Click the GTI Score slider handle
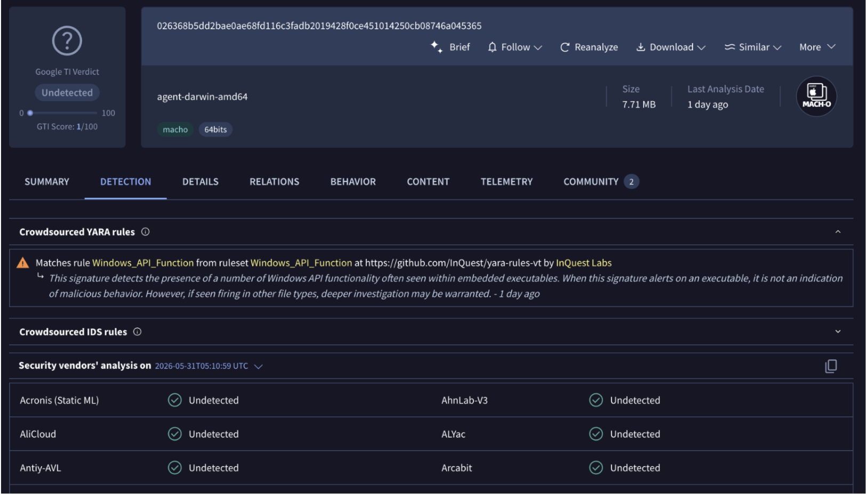 [30, 113]
